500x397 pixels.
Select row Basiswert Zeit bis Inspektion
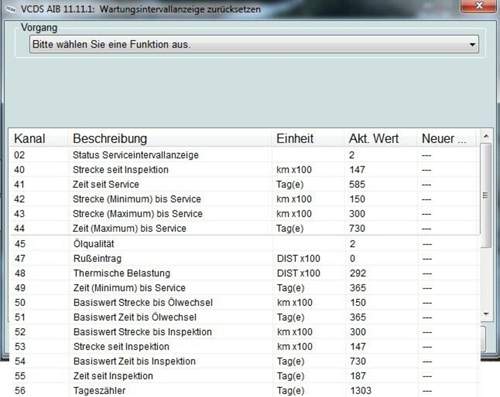tap(245, 361)
